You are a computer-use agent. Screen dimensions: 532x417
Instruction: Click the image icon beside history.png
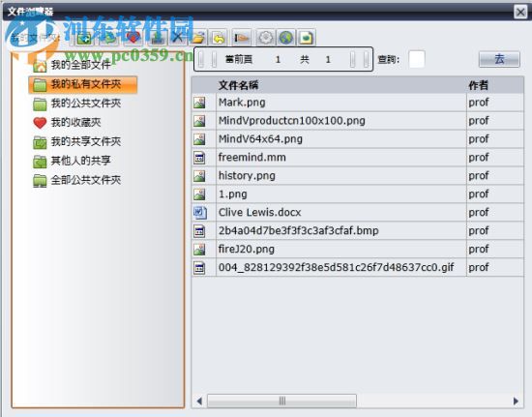tap(199, 176)
